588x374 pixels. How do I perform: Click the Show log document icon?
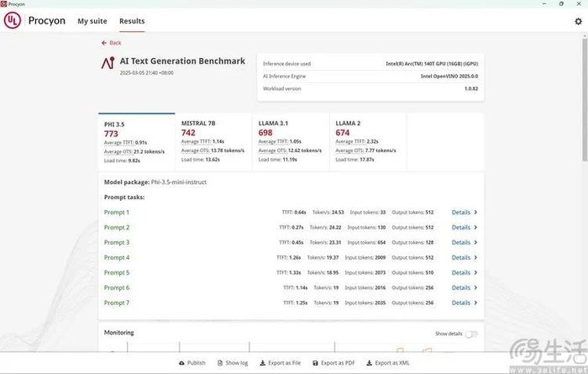tap(220, 363)
